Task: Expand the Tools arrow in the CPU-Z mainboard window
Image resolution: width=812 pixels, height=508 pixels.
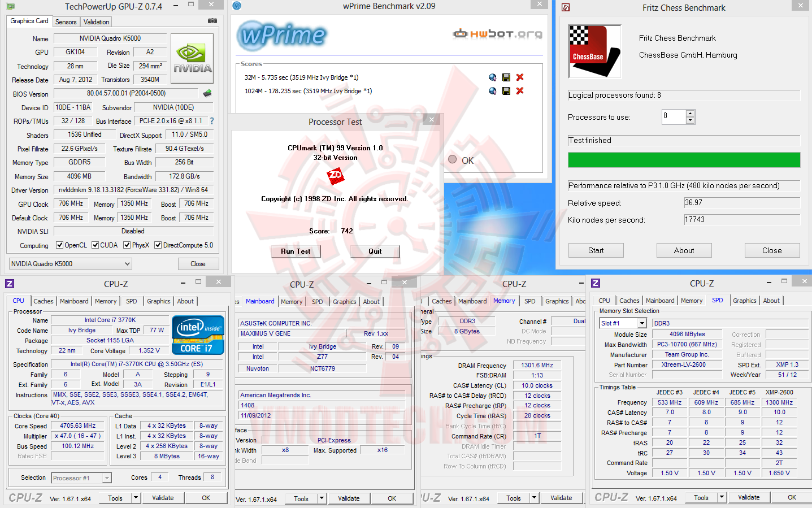Action: pos(322,498)
